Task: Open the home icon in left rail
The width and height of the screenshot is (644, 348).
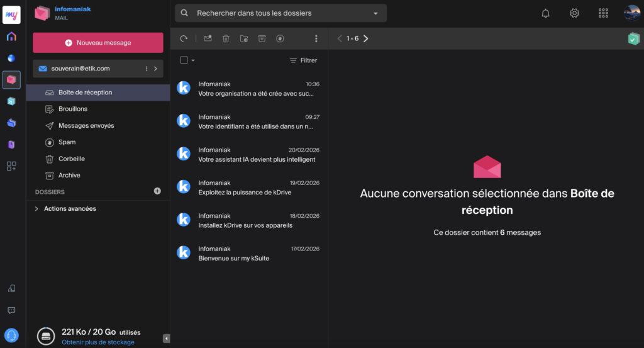Action: coord(11,36)
